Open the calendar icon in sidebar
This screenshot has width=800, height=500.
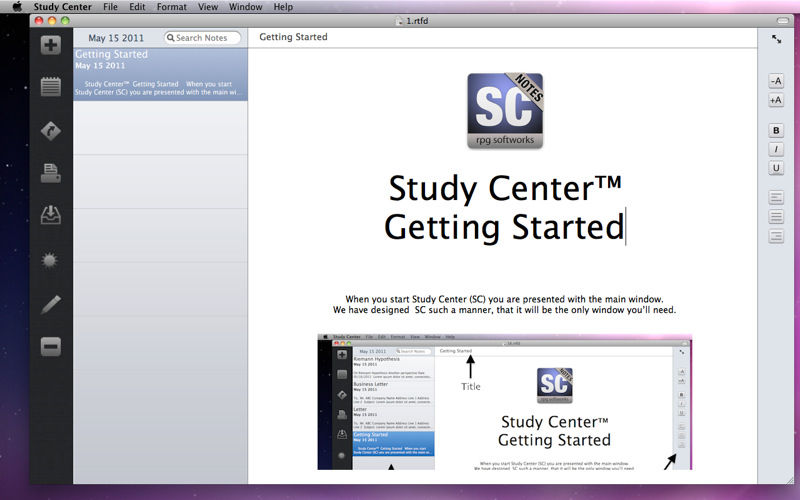point(51,87)
